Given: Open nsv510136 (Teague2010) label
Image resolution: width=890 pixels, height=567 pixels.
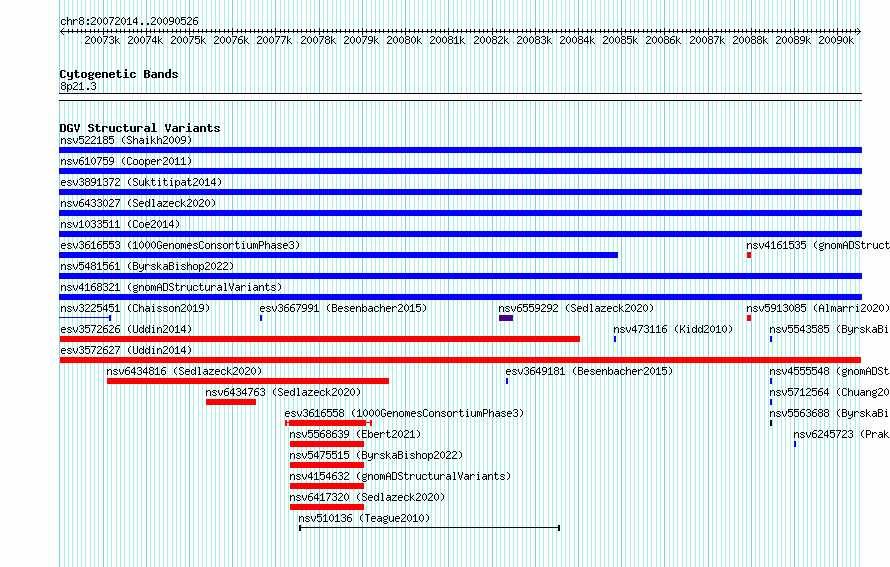Looking at the screenshot, I should pos(364,518).
